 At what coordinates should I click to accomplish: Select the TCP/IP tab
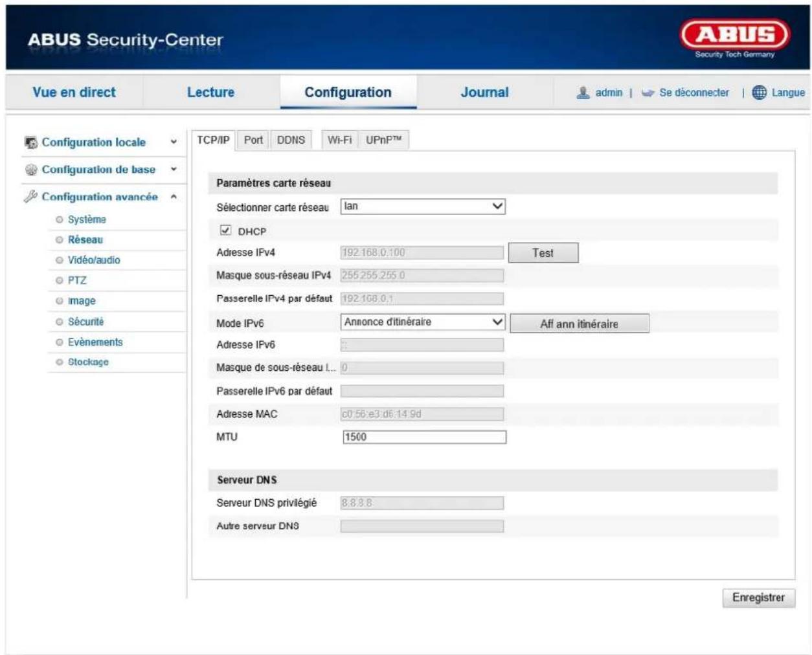coord(214,140)
